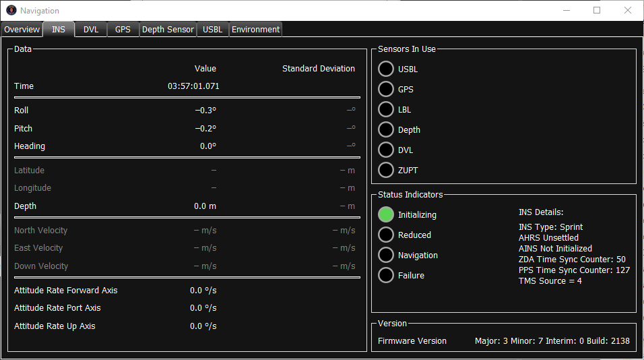This screenshot has width=644, height=360.
Task: Click the DVL sensor indicator circle
Action: click(386, 150)
